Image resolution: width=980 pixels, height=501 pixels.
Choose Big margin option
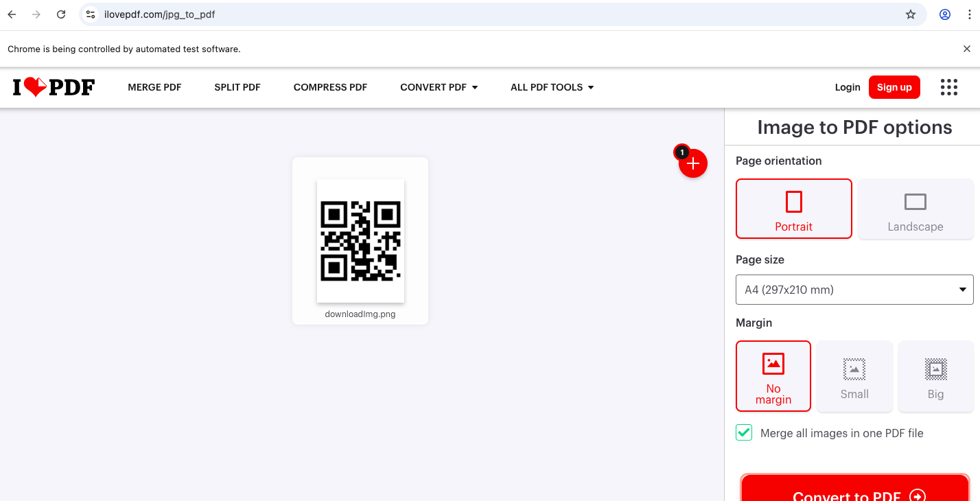tap(936, 376)
